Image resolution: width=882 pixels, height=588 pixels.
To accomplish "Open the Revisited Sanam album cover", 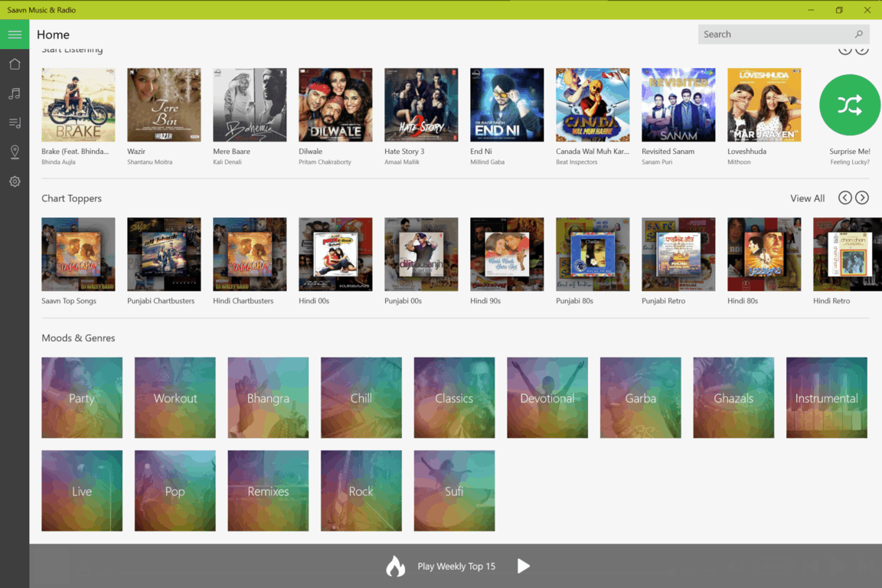I will 678,105.
